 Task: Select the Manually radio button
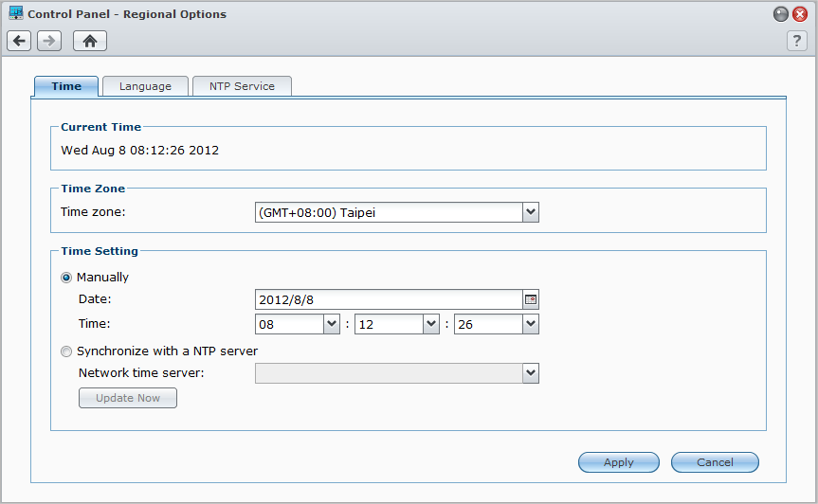[66, 278]
